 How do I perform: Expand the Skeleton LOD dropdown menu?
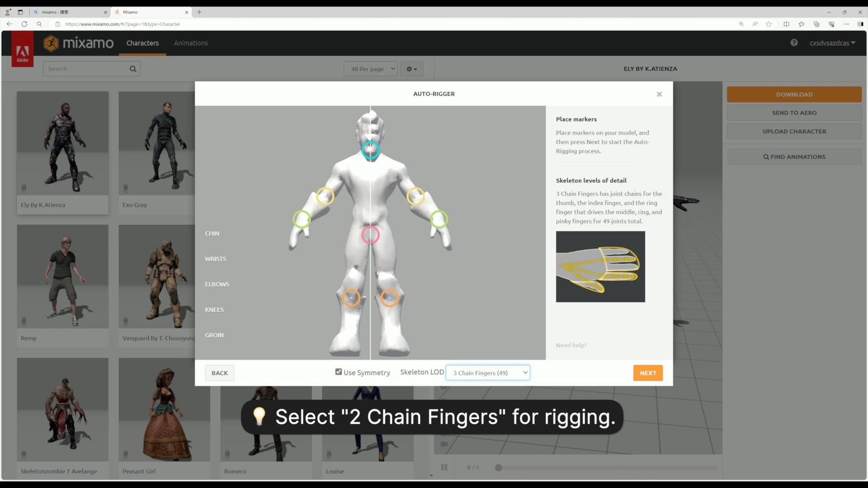point(488,372)
